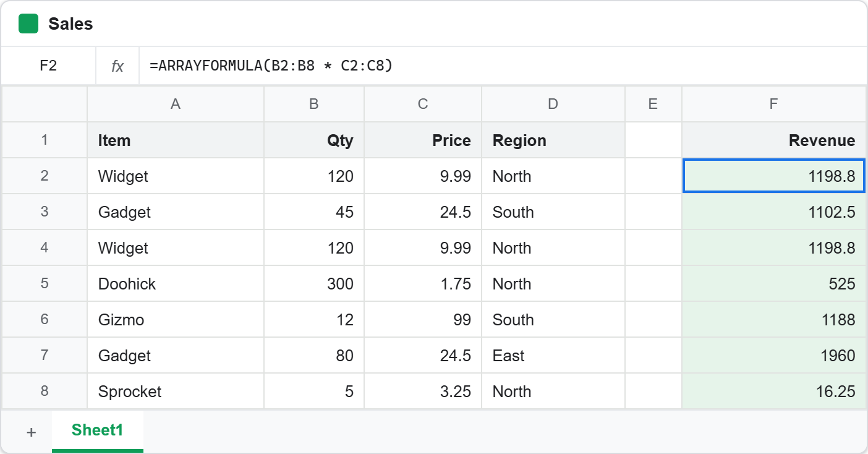
Task: Select row 7 header
Action: [x=45, y=355]
